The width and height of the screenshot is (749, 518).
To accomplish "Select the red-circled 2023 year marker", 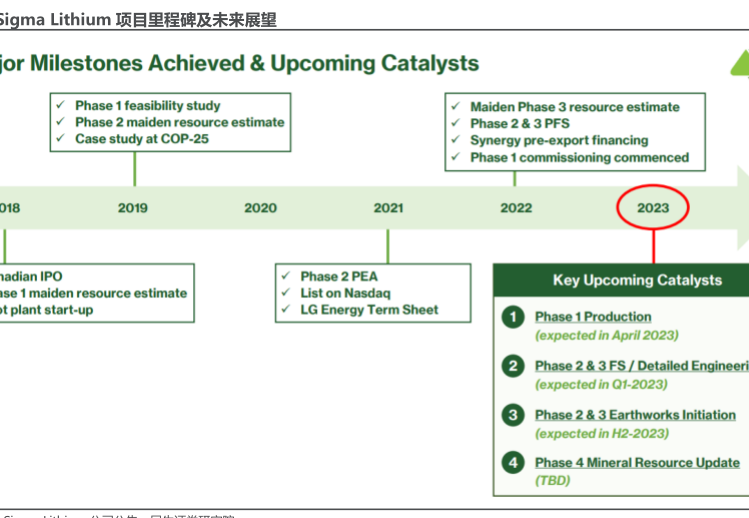I will [x=653, y=208].
